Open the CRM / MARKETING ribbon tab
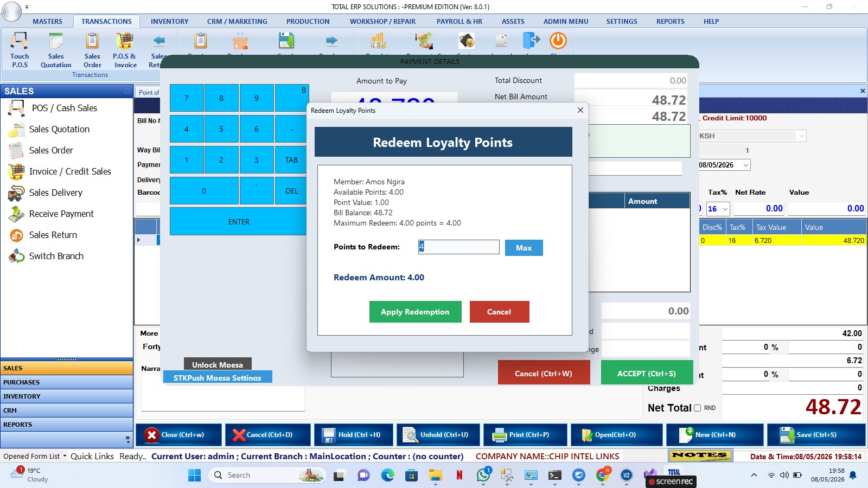 tap(237, 22)
